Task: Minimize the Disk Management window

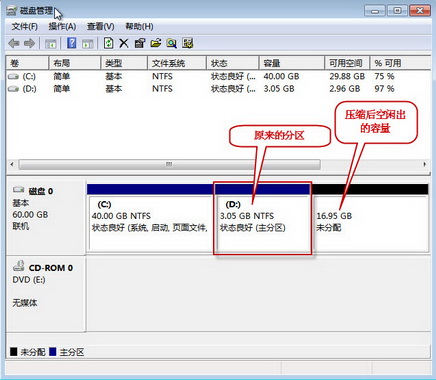Action: (375, 11)
